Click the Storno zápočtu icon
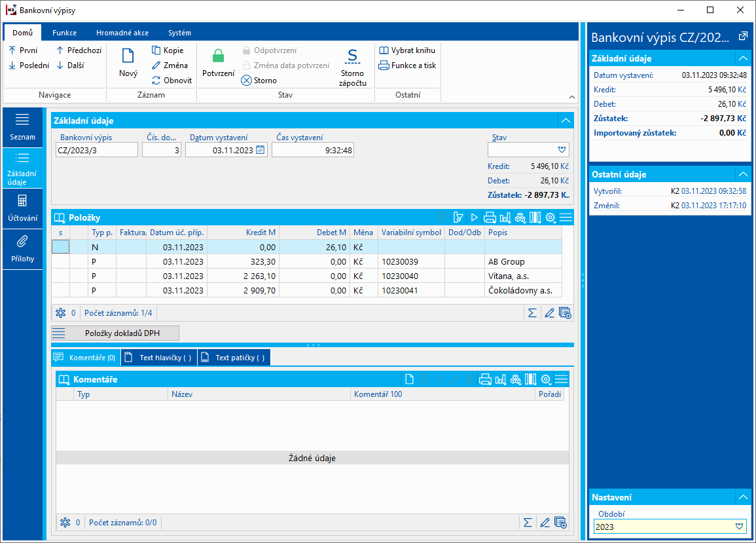 pos(352,57)
